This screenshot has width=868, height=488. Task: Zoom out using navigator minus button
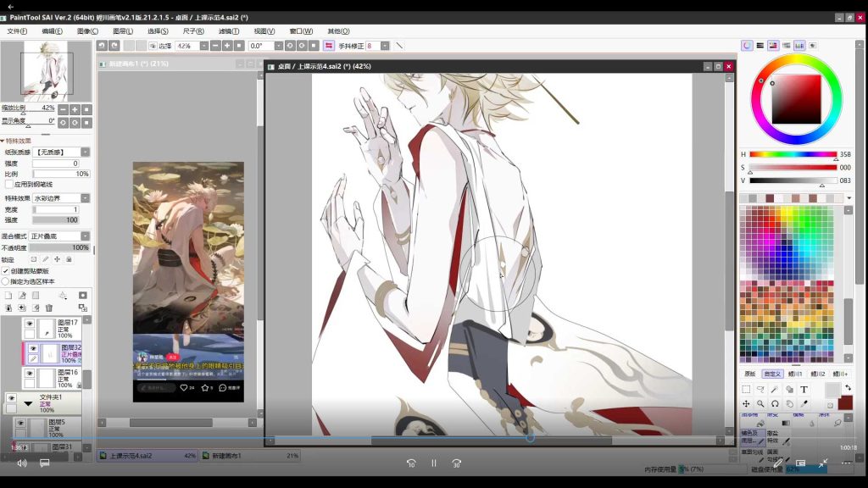click(63, 109)
